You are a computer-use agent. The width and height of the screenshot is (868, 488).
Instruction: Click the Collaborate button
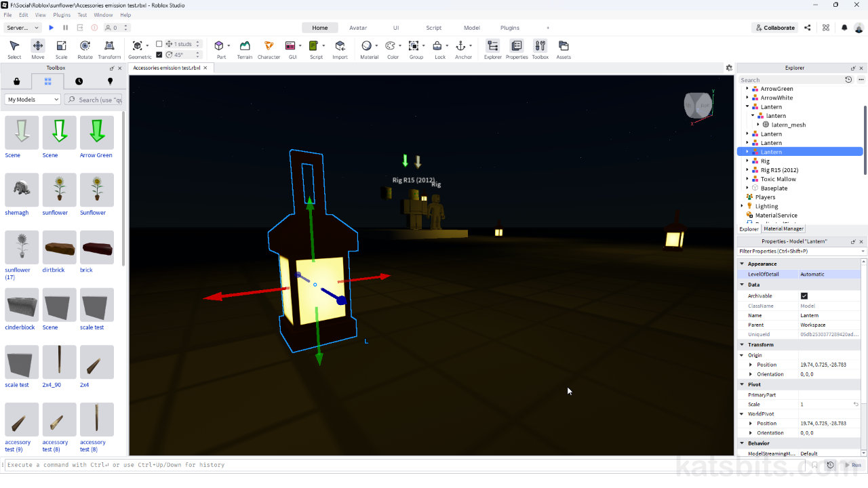tap(775, 28)
